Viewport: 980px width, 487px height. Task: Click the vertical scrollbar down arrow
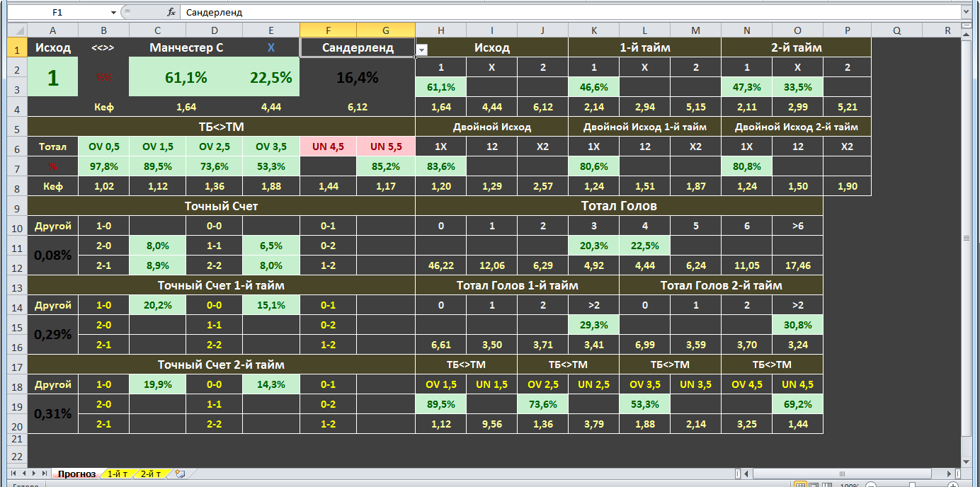tap(967, 461)
